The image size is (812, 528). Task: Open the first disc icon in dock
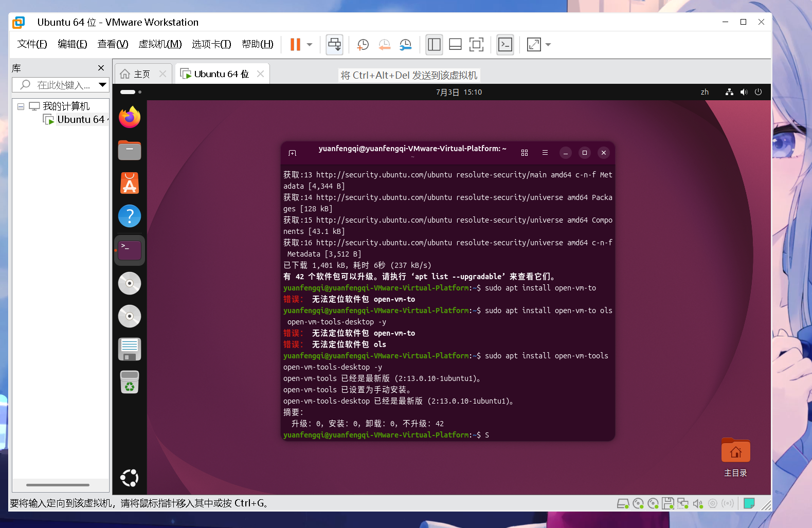click(130, 283)
